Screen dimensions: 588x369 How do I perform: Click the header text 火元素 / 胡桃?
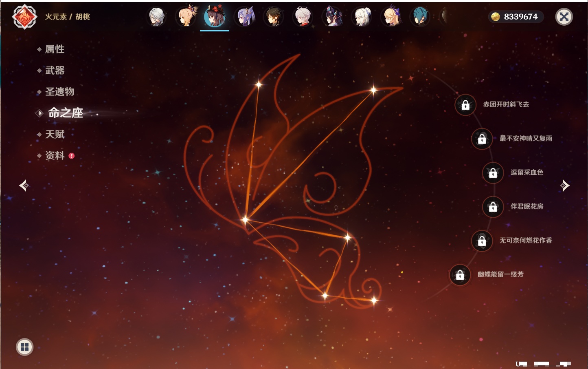[x=67, y=17]
